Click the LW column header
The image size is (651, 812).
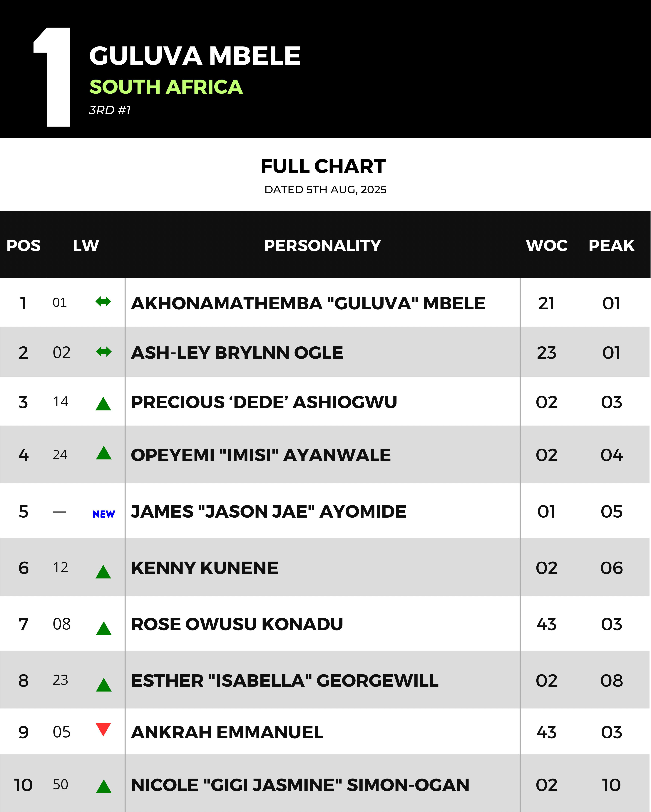click(x=86, y=246)
